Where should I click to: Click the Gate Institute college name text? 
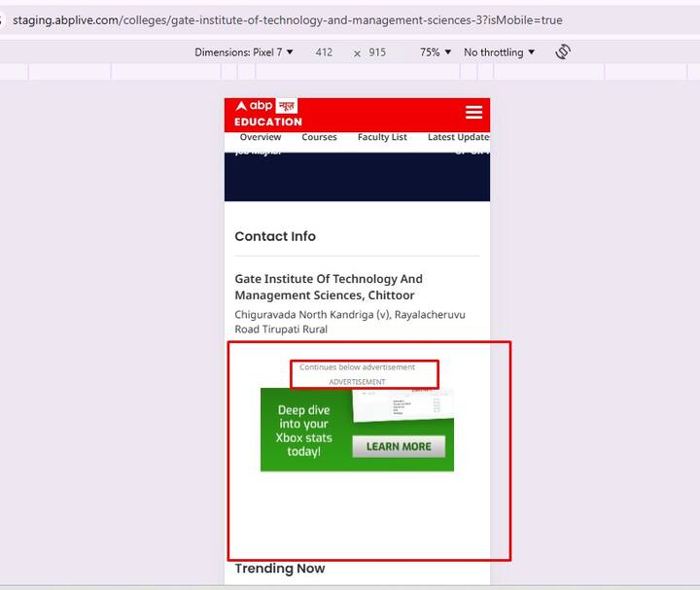(x=329, y=287)
